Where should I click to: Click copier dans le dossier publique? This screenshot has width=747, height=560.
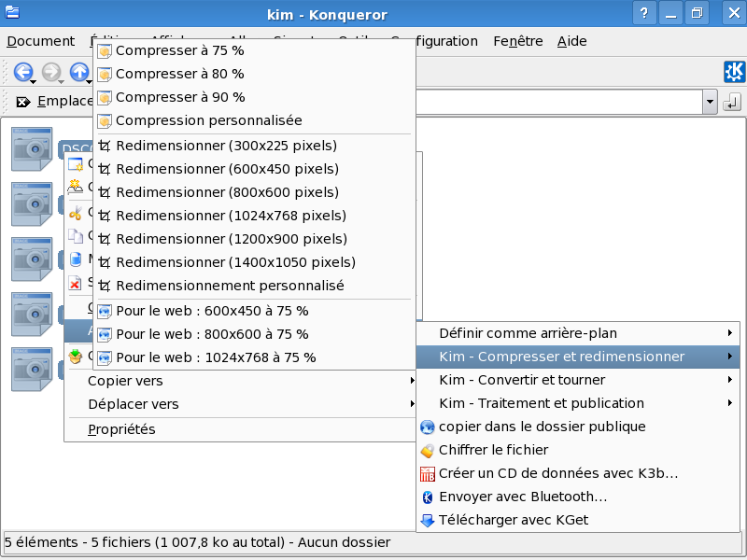click(x=578, y=427)
